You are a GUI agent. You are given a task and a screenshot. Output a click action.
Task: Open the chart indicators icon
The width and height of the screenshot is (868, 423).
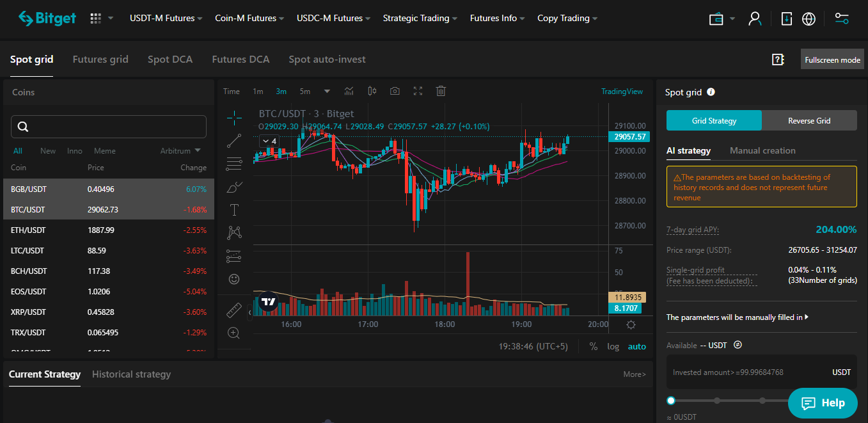[349, 91]
